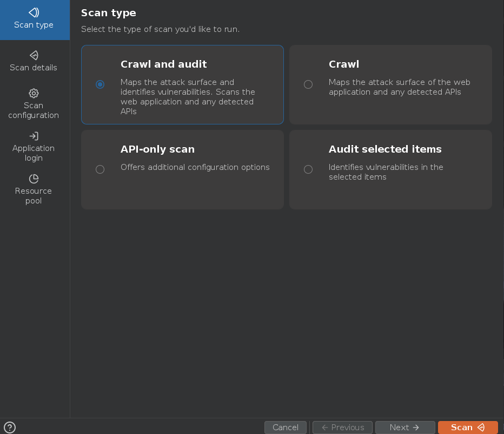Image resolution: width=504 pixels, height=434 pixels.
Task: Click the API-only scan card description
Action: [x=195, y=167]
